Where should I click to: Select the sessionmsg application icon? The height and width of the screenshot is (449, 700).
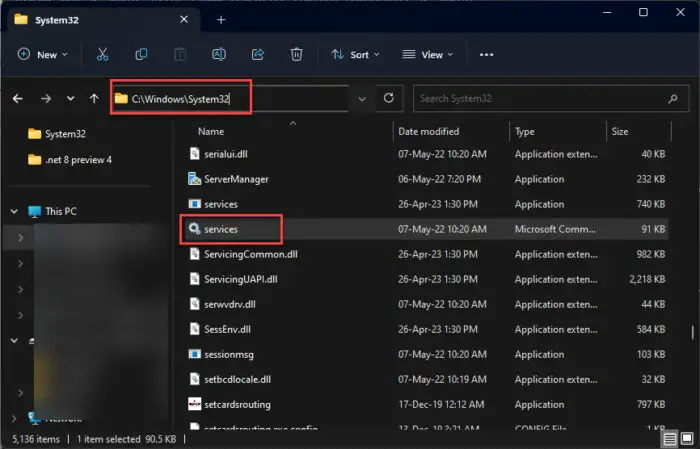click(195, 354)
